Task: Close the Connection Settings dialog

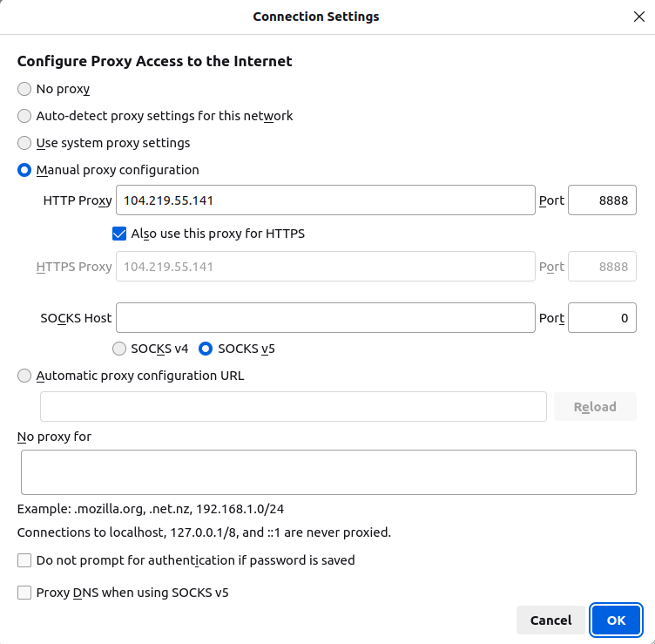Action: pos(638,17)
